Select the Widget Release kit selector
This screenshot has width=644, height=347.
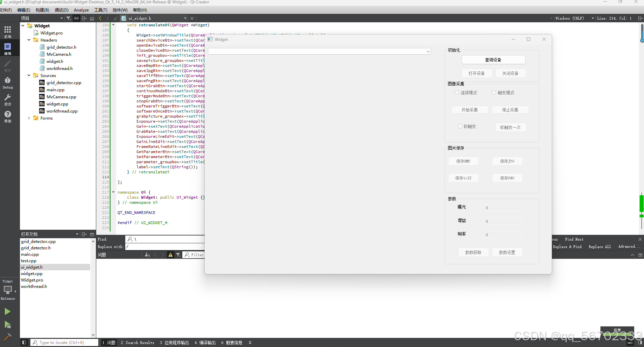click(x=8, y=289)
